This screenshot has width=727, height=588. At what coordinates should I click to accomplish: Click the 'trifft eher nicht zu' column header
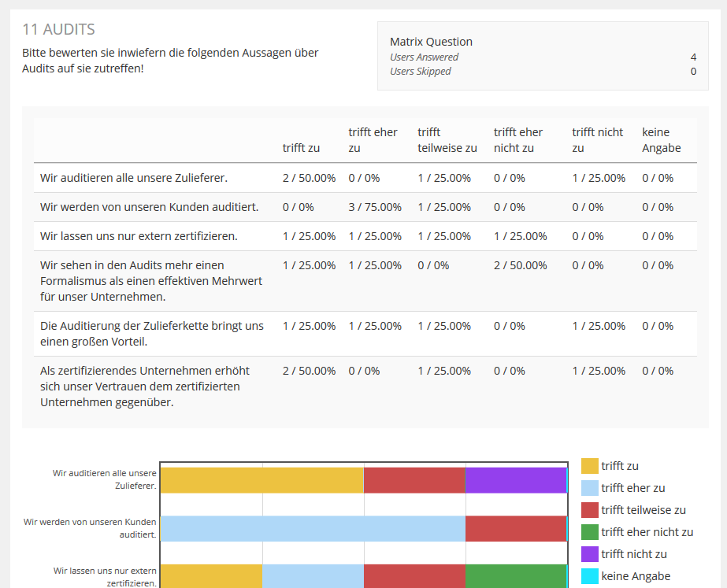pyautogui.click(x=517, y=140)
